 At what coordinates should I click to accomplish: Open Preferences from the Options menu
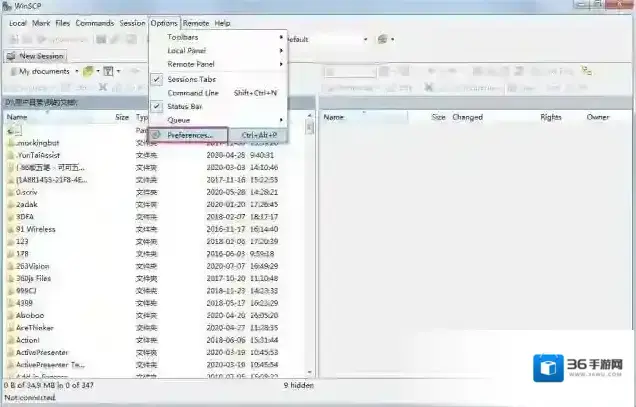[190, 135]
